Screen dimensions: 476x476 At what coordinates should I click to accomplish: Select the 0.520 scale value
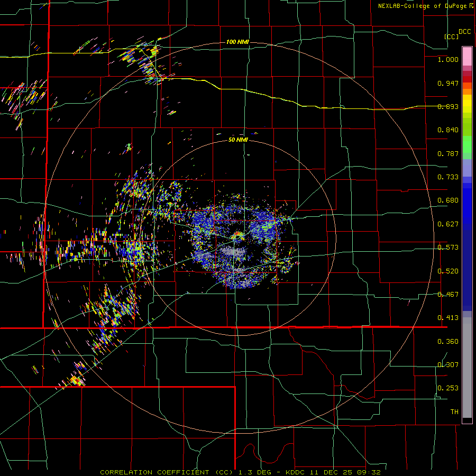[x=448, y=271]
